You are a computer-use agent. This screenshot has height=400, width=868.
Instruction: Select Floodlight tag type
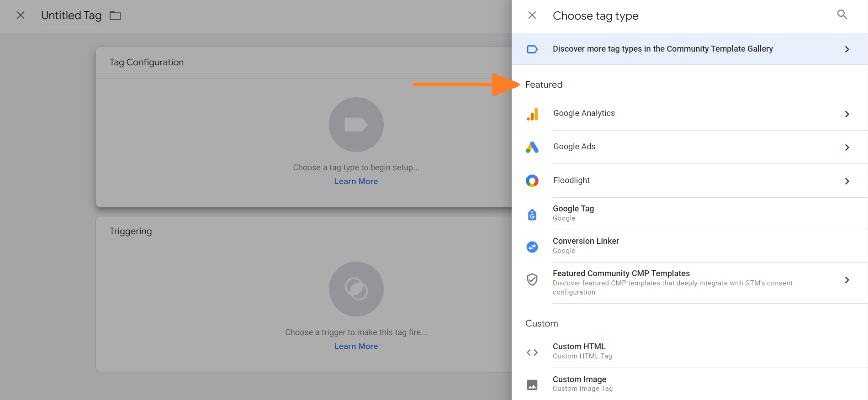point(690,181)
